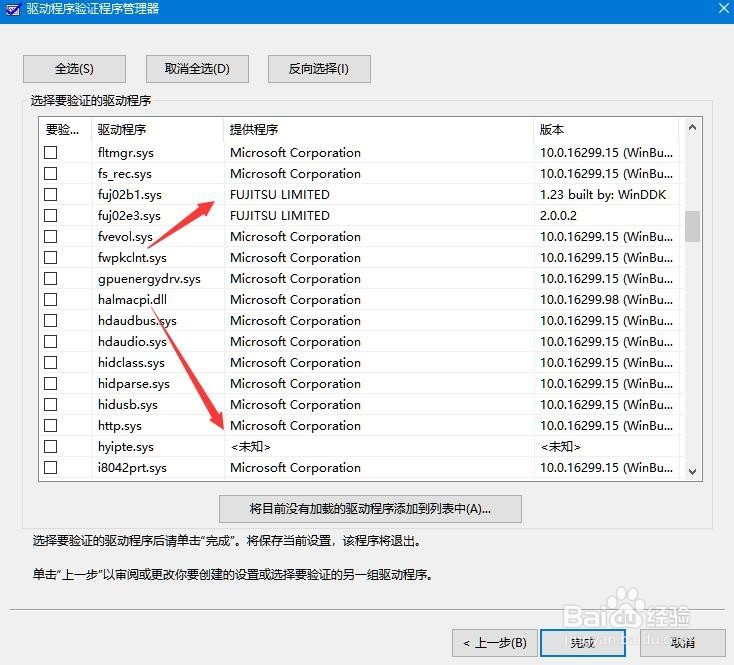Image resolution: width=734 pixels, height=665 pixels.
Task: Click the driver list scrollbar thumb
Action: 692,227
